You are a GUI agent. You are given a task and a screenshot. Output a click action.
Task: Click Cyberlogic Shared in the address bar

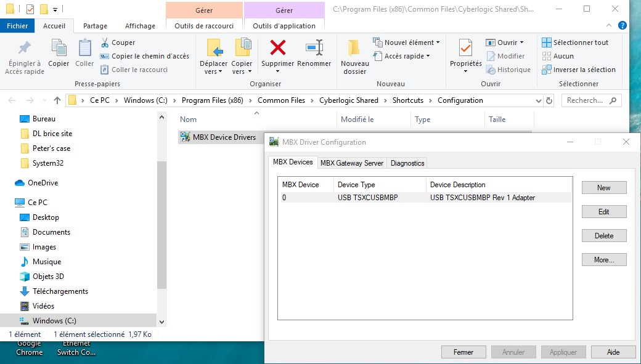pyautogui.click(x=349, y=100)
